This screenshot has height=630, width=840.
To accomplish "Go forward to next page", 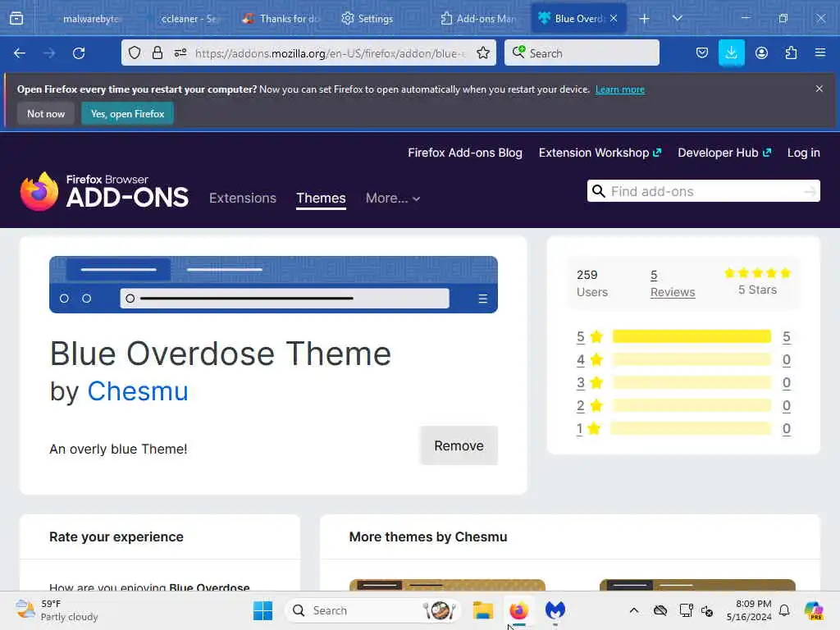I will [49, 53].
